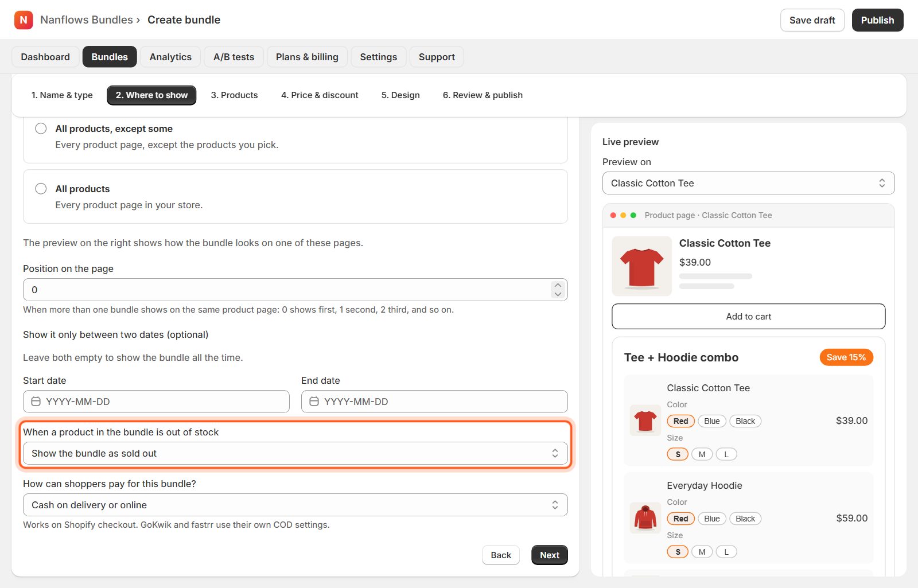Click the calendar icon in End date
Viewport: 918px width, 588px height.
click(x=314, y=402)
